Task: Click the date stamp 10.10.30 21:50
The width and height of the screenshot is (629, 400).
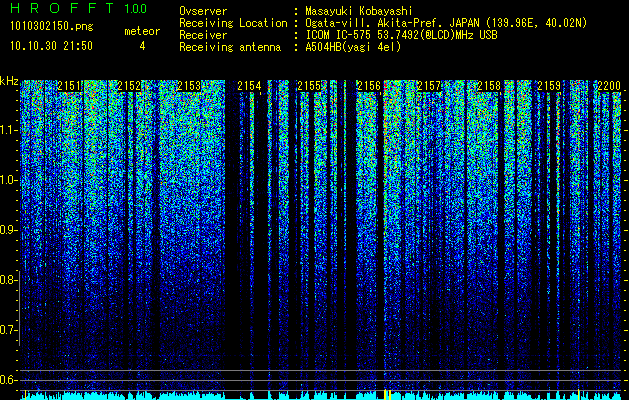Action: [52, 46]
